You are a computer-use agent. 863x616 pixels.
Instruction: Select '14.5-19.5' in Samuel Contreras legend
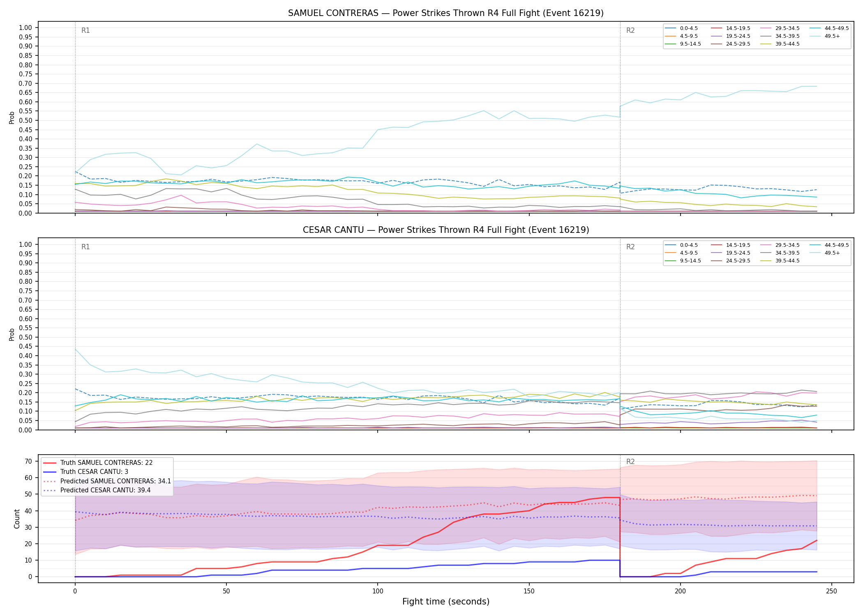tap(731, 28)
